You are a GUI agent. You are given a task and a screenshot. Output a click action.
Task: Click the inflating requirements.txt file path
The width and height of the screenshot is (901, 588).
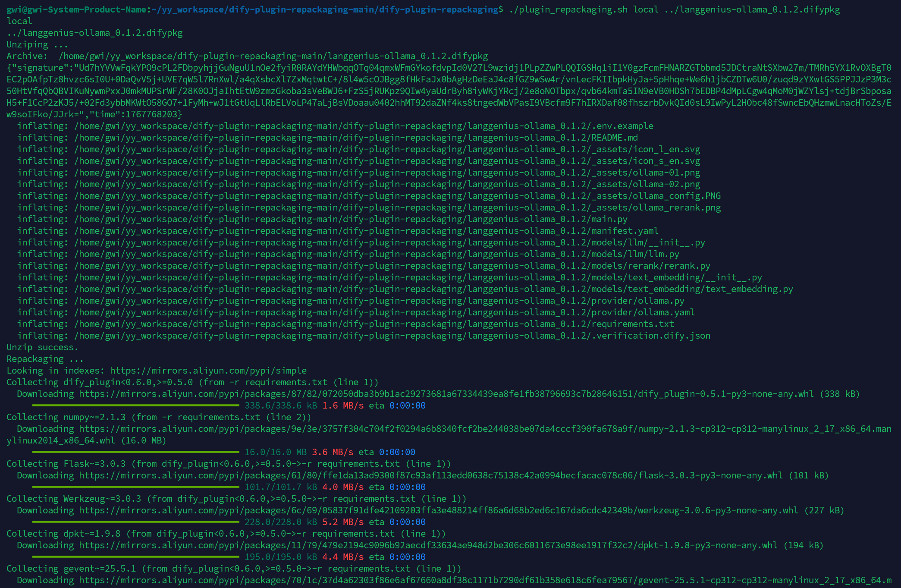(x=374, y=324)
